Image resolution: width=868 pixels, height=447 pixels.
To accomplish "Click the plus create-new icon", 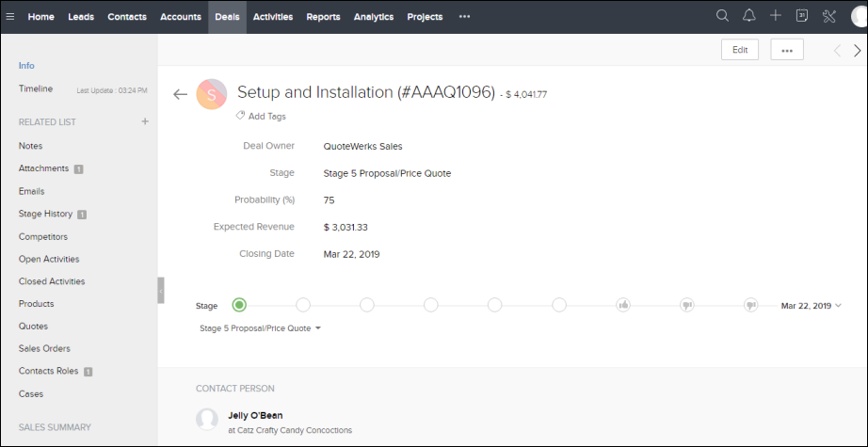I will (776, 16).
